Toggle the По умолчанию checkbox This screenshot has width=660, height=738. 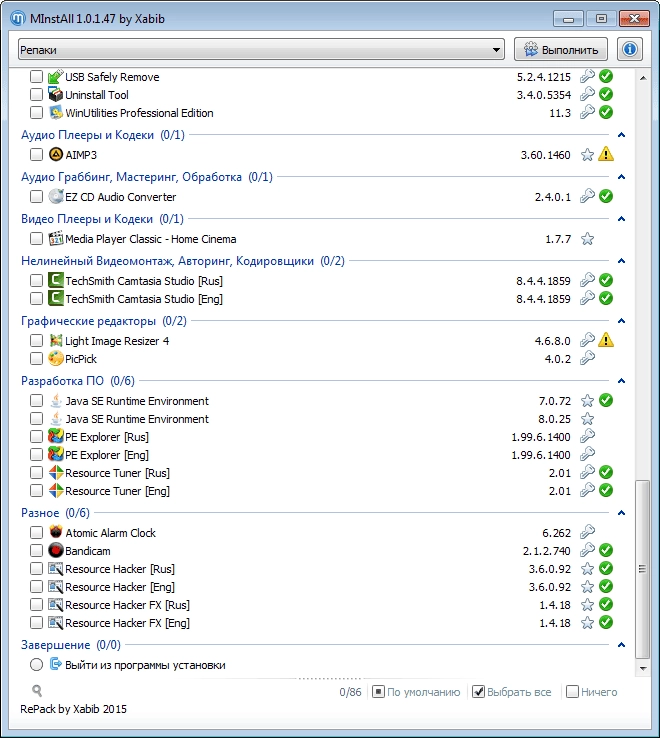pyautogui.click(x=378, y=692)
